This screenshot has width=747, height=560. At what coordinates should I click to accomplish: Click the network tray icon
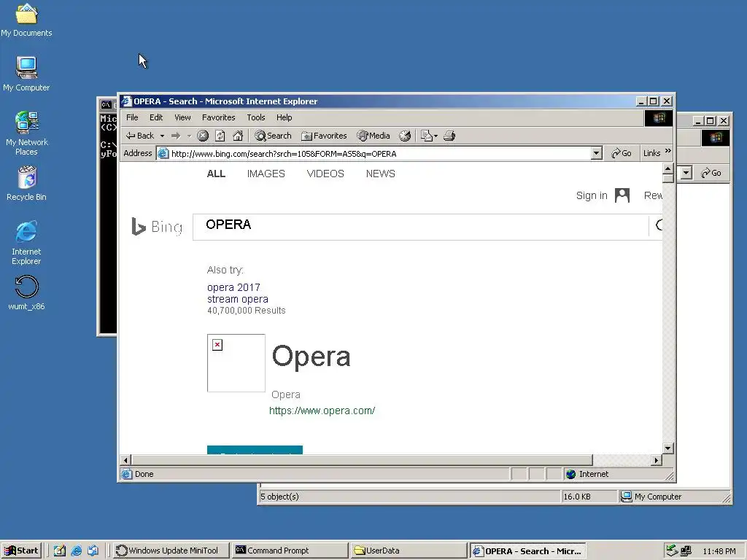[686, 551]
